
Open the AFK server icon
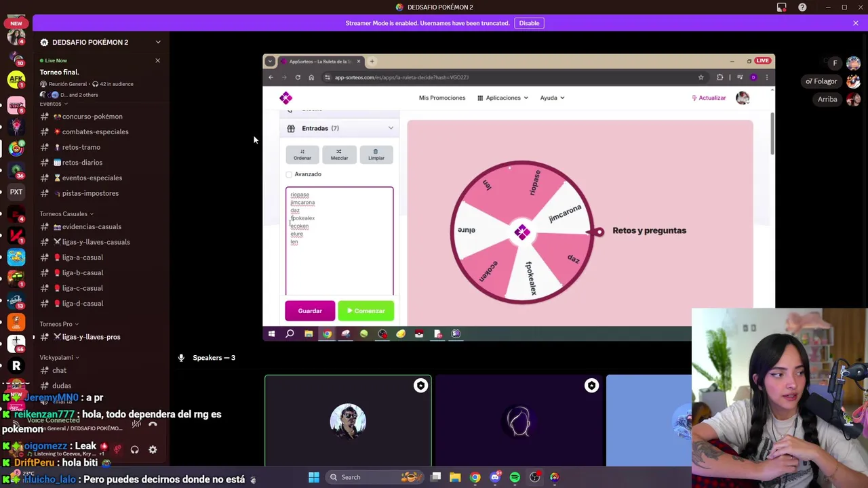[16, 80]
